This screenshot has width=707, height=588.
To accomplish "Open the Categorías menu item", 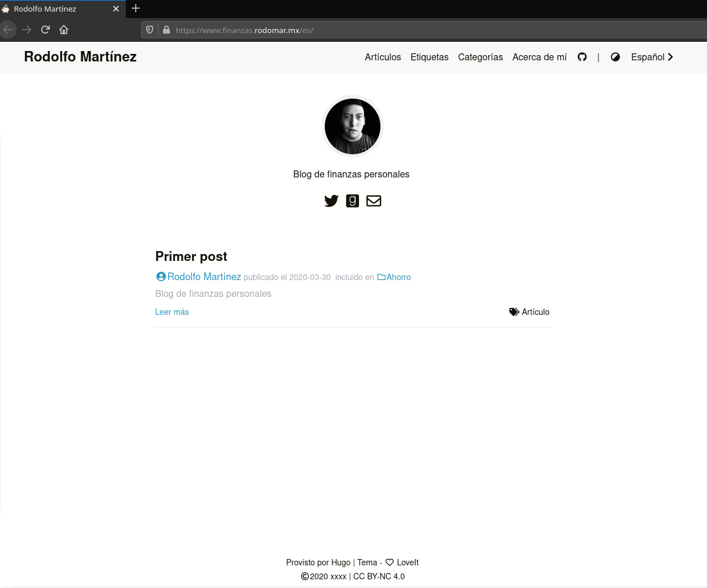I will coord(480,57).
